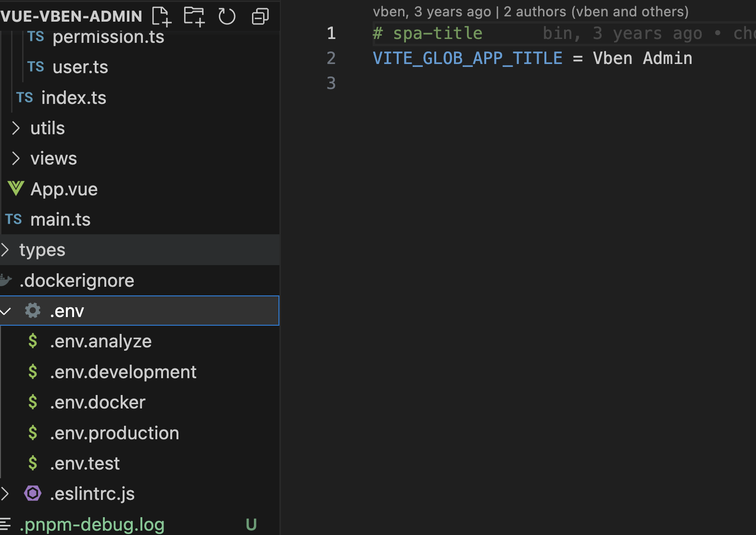
Task: Click the git authors CodeLens above line 1
Action: click(x=530, y=12)
